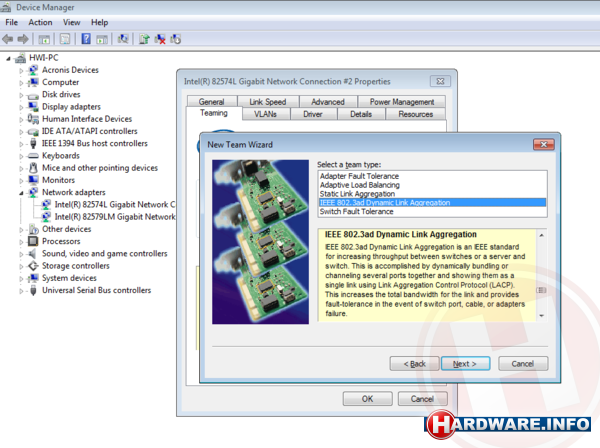The image size is (600, 448).
Task: Click the Show/Hide console tree toolbar icon
Action: point(44,39)
